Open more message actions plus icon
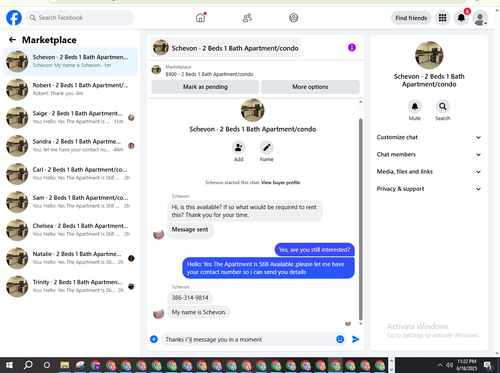This screenshot has width=500, height=373. point(154,339)
